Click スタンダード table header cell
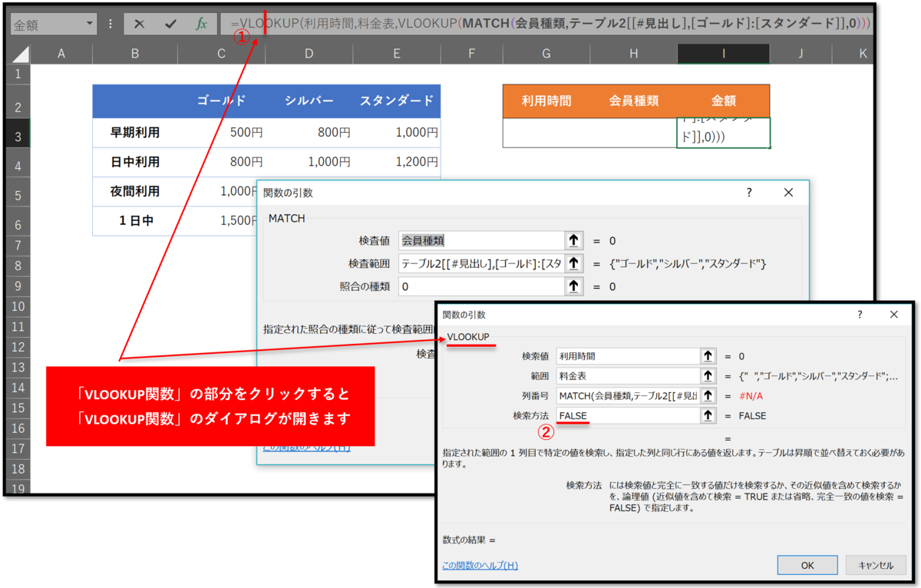 (397, 101)
